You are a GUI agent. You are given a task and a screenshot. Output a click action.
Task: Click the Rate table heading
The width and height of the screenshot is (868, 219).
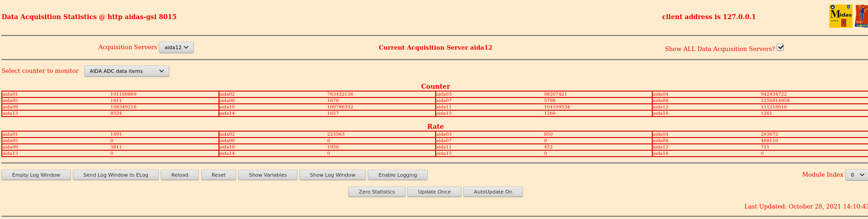436,127
